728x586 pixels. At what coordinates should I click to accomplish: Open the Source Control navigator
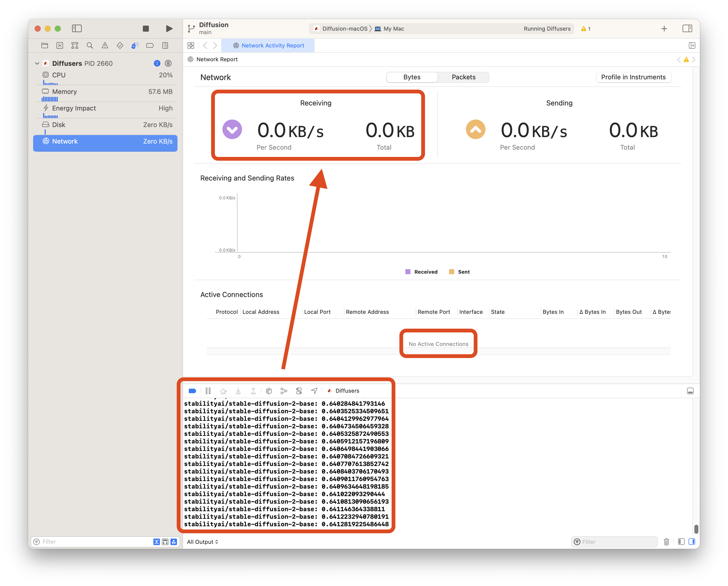(60, 45)
